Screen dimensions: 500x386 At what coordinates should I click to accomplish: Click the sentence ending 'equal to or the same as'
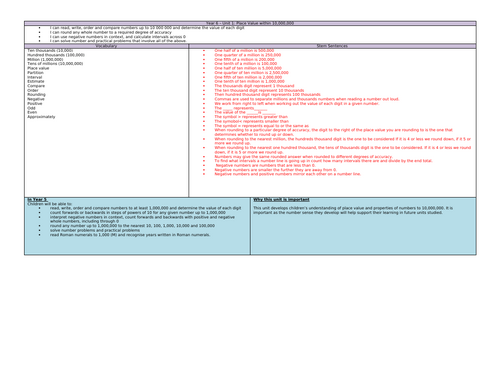[x=262, y=126]
